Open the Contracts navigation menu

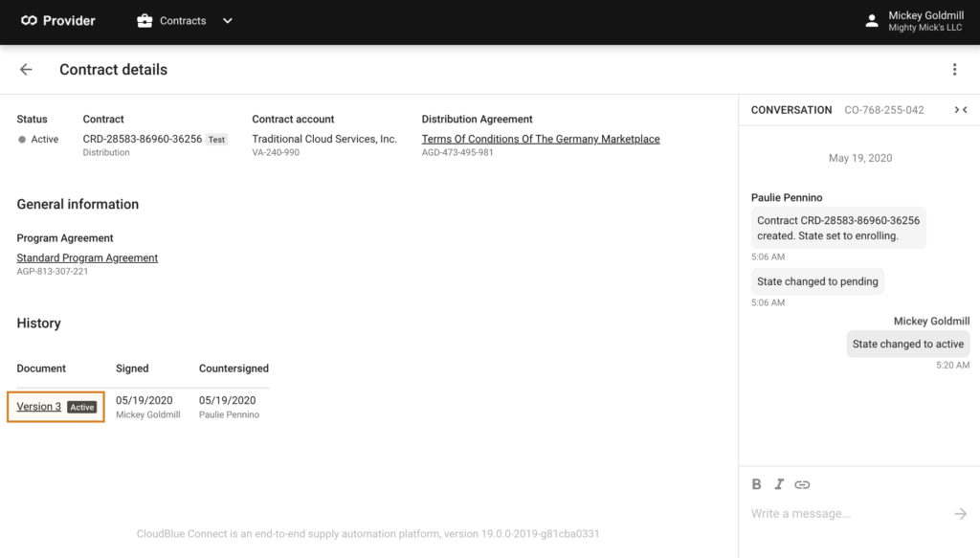[x=185, y=21]
